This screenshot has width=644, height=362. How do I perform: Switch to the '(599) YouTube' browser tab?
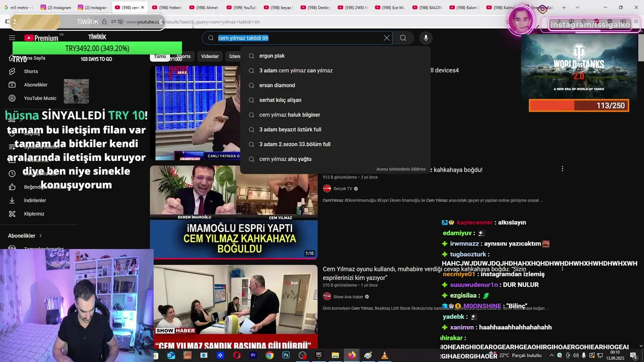(x=242, y=8)
